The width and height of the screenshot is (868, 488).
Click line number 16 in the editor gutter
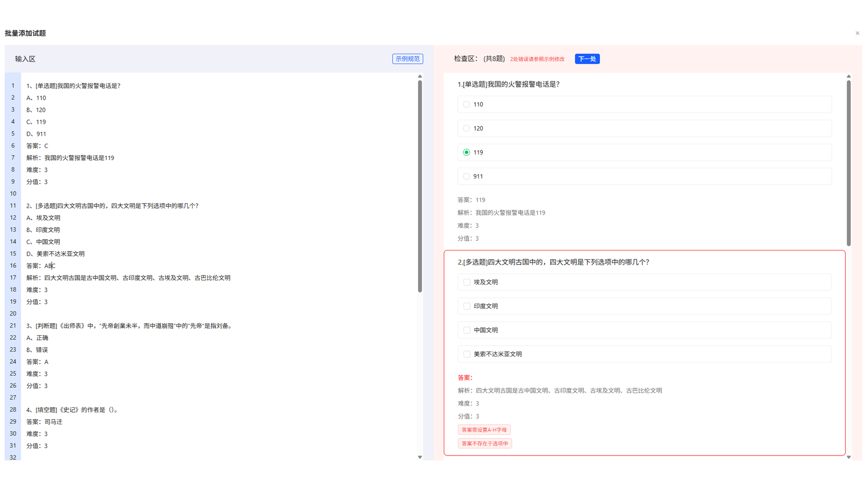12,266
